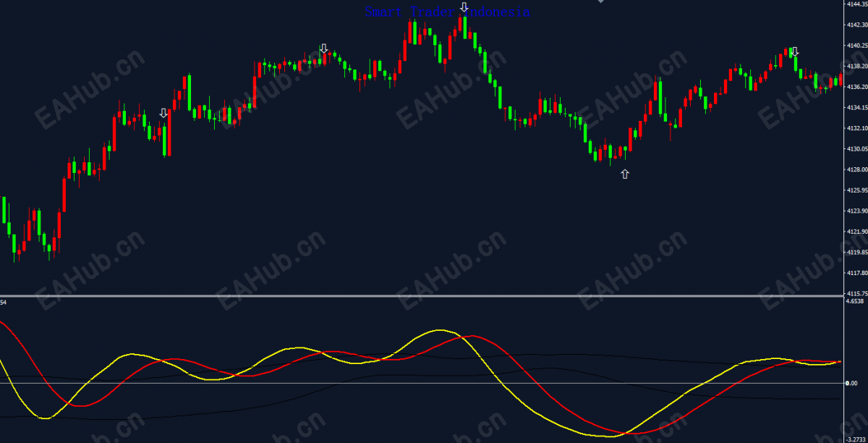Click the 4140.25 price scale label
Image resolution: width=868 pixels, height=443 pixels.
click(x=856, y=46)
